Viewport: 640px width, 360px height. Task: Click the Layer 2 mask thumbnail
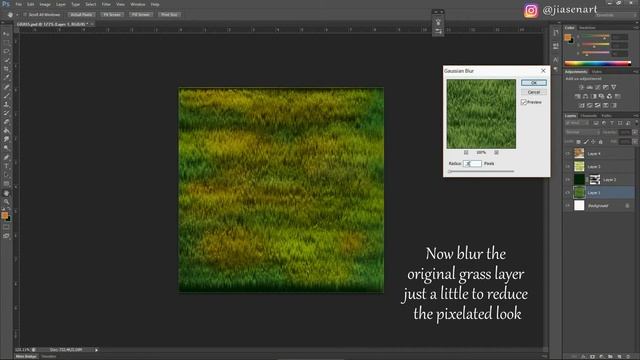tap(595, 179)
